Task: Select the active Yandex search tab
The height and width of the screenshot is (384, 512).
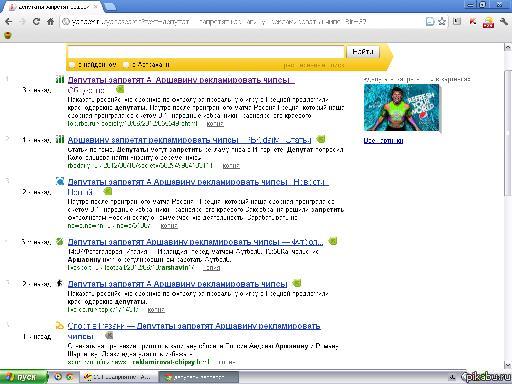Action: point(52,7)
